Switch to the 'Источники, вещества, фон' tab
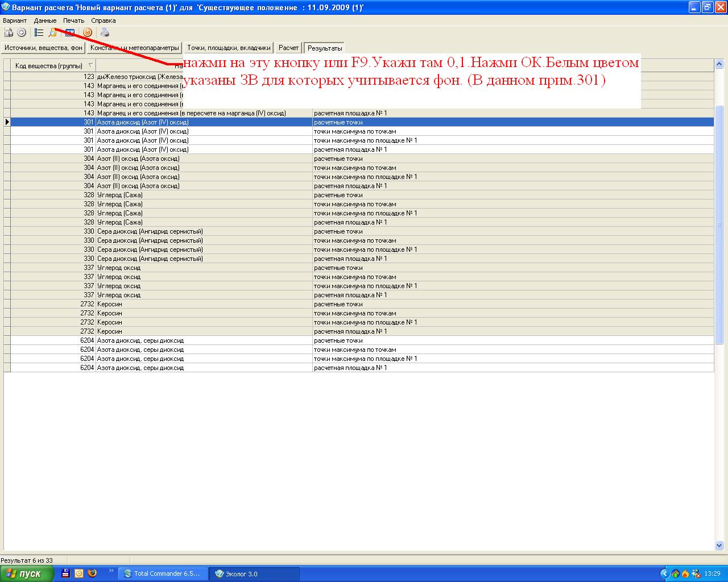The width and height of the screenshot is (728, 582). [x=44, y=48]
